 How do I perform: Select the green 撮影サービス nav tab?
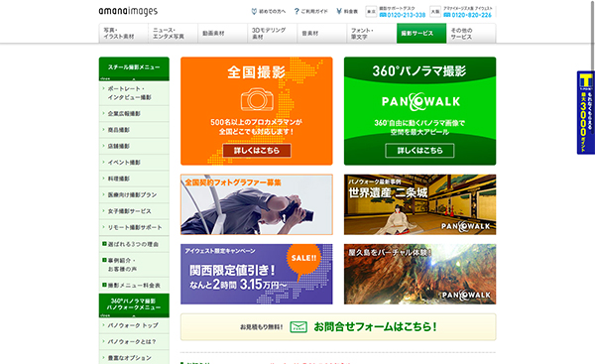click(421, 34)
